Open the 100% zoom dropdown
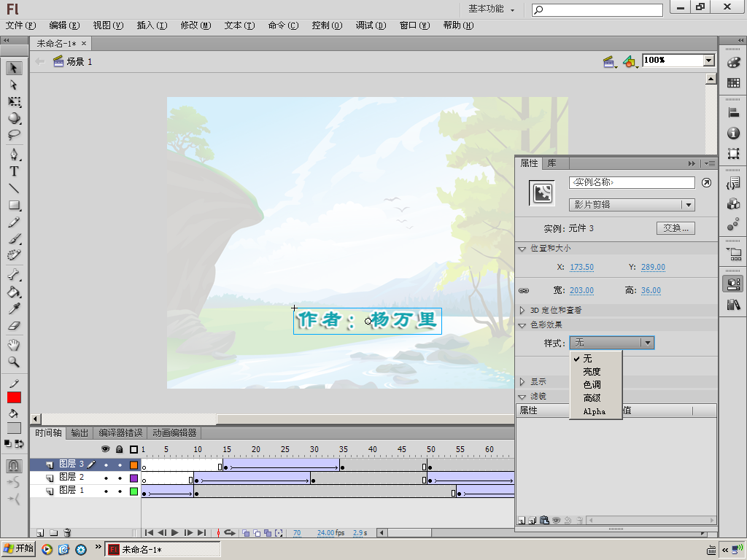The width and height of the screenshot is (747, 560). click(x=709, y=61)
